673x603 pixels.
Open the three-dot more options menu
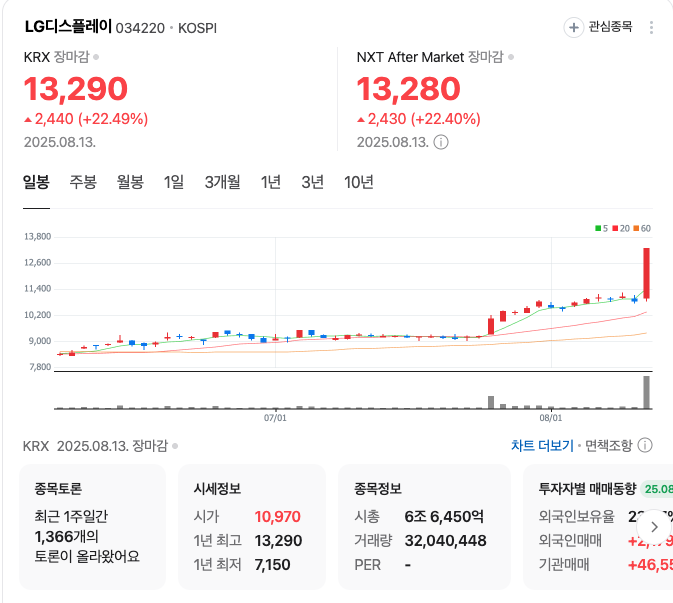[x=651, y=27]
